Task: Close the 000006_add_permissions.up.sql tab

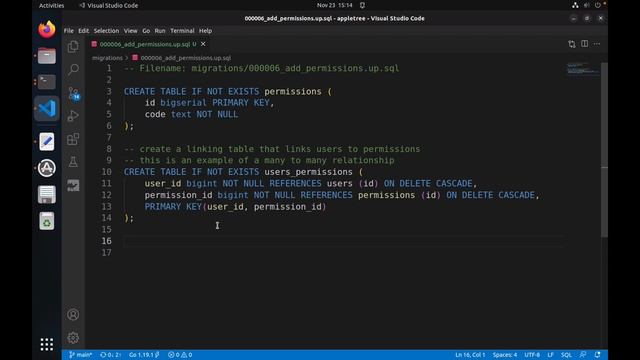Action: (x=203, y=44)
